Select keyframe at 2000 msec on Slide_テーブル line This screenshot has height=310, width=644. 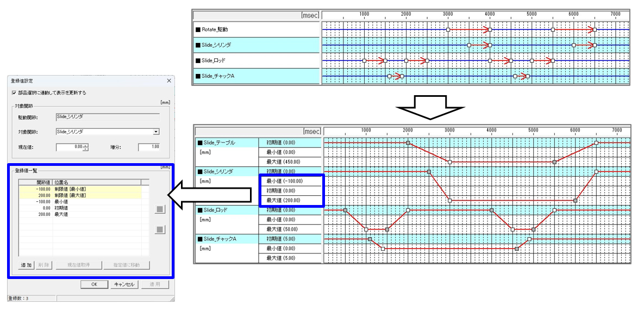point(408,142)
